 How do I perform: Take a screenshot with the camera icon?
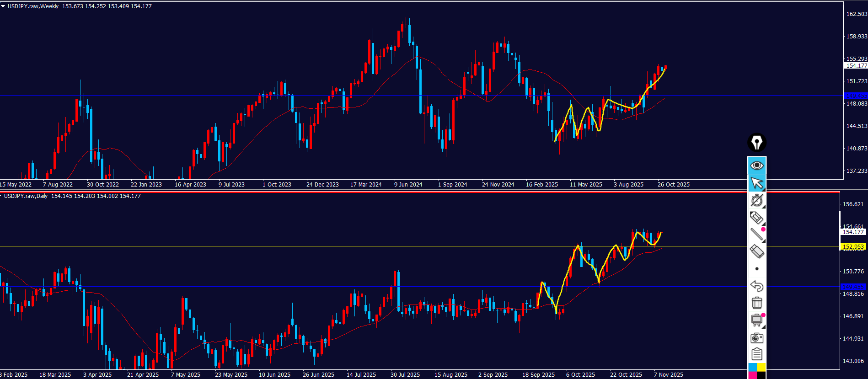tap(756, 338)
